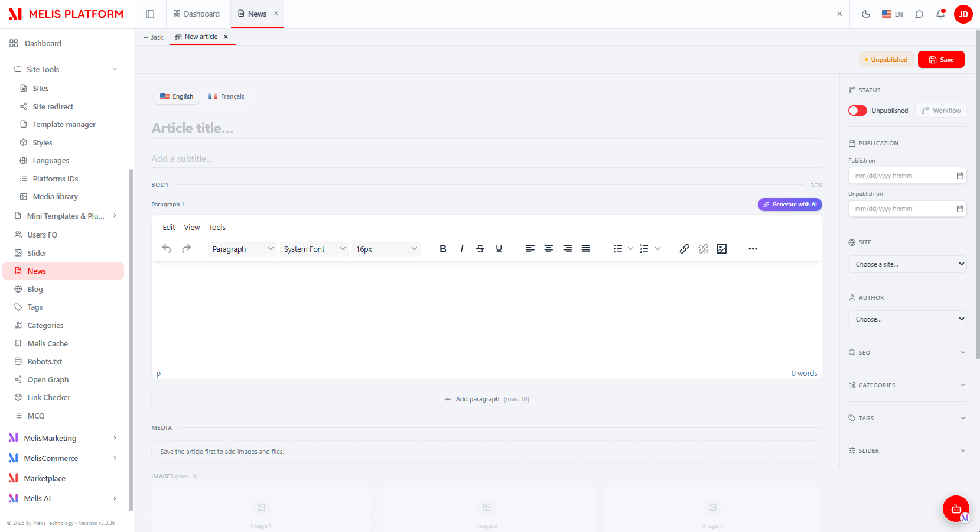Insert a bullet list
980x532 pixels.
(x=618, y=249)
